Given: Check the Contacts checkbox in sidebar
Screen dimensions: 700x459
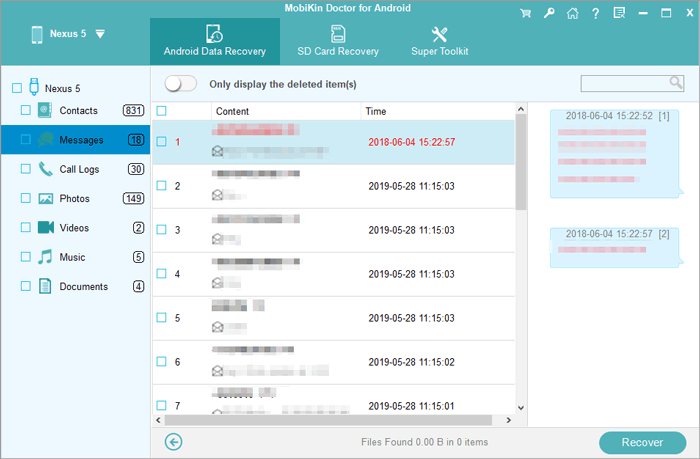Looking at the screenshot, I should point(26,110).
